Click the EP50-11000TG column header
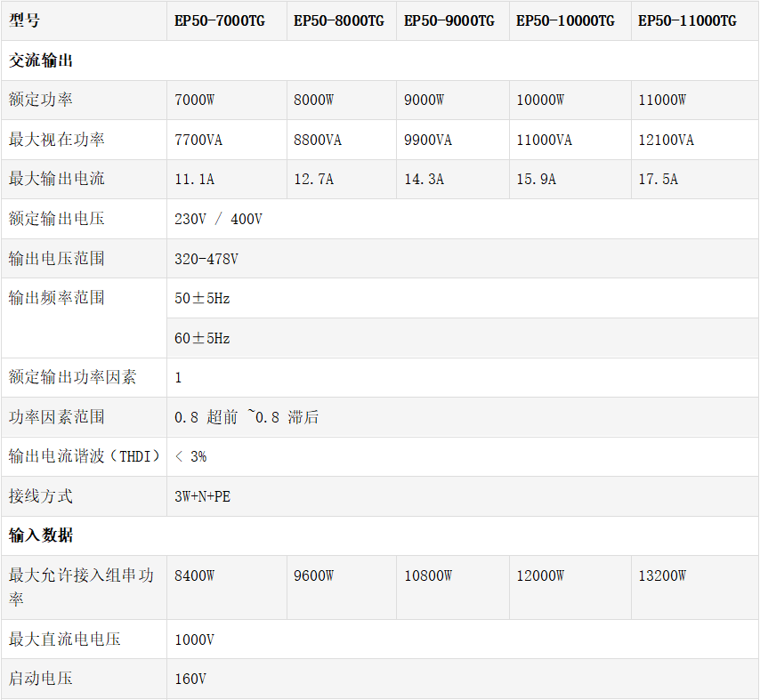This screenshot has height=700, width=760. [x=687, y=21]
